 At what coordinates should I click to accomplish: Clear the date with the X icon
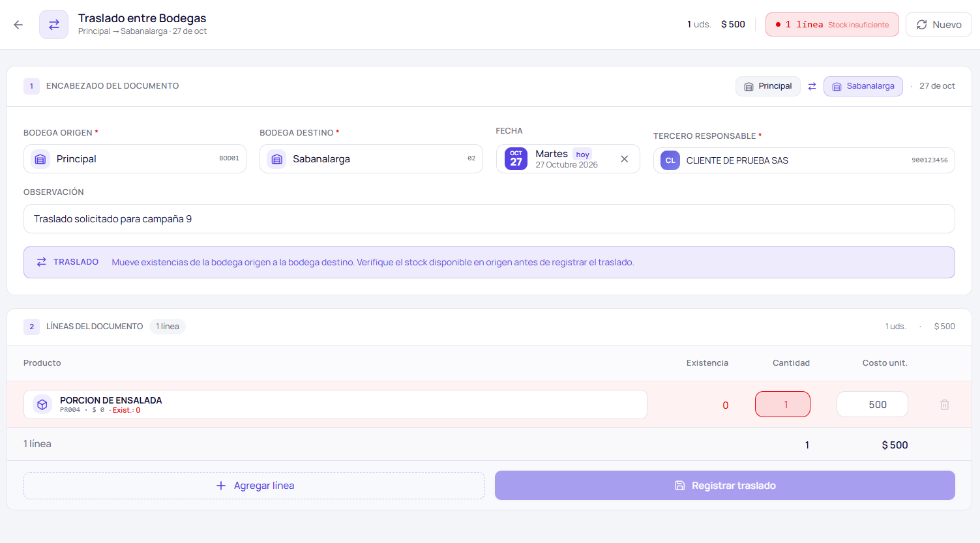[x=624, y=159]
